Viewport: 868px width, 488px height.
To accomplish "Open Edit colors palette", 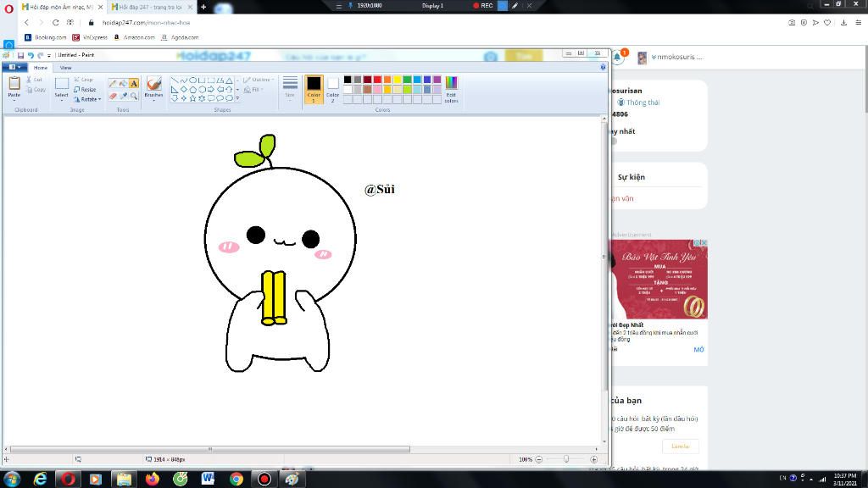I will tap(451, 89).
